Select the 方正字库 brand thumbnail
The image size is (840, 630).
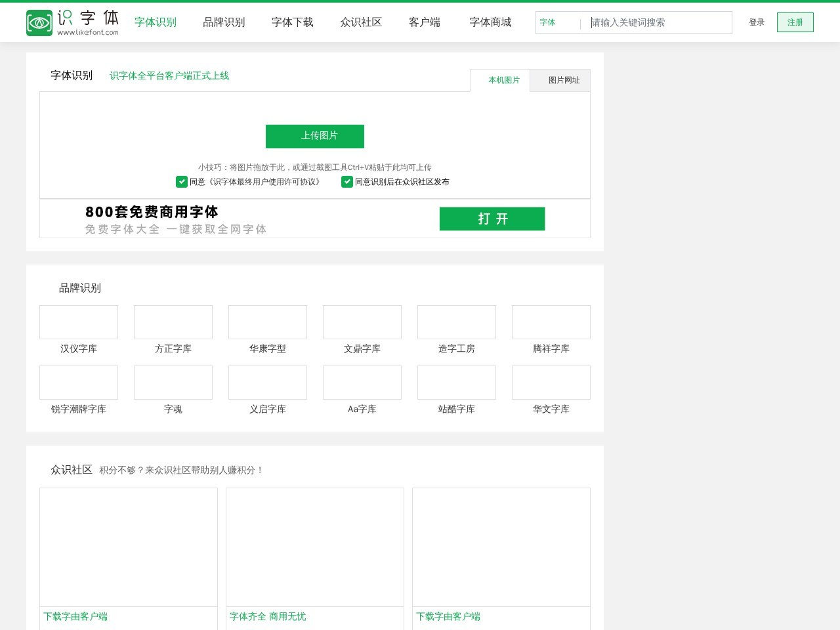173,322
